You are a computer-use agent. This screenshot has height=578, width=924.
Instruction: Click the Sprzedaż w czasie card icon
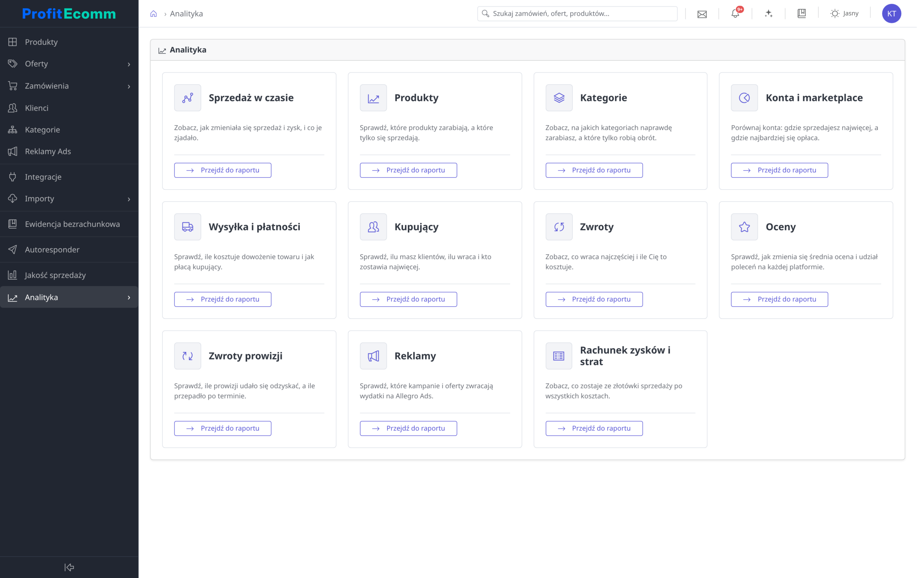[x=187, y=98]
